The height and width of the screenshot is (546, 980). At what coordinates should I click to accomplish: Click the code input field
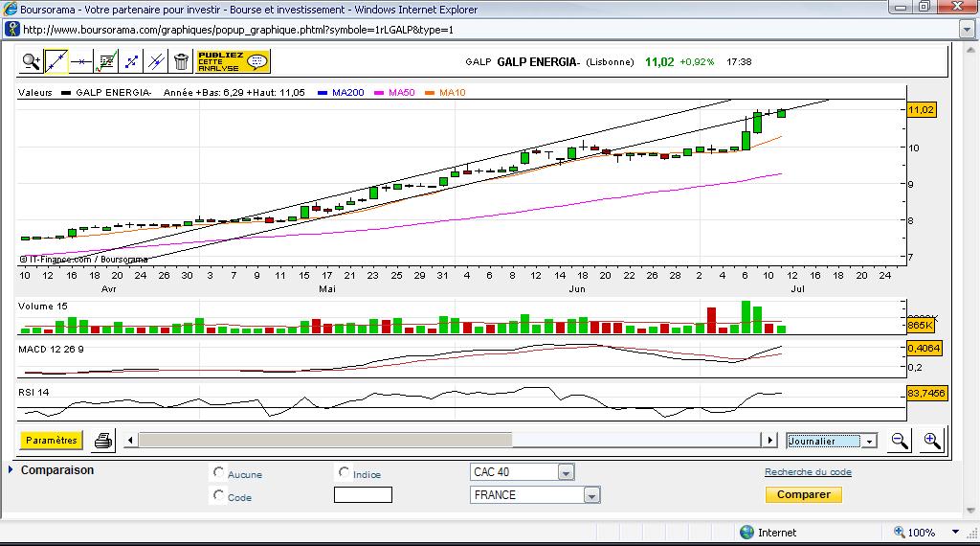[x=363, y=494]
